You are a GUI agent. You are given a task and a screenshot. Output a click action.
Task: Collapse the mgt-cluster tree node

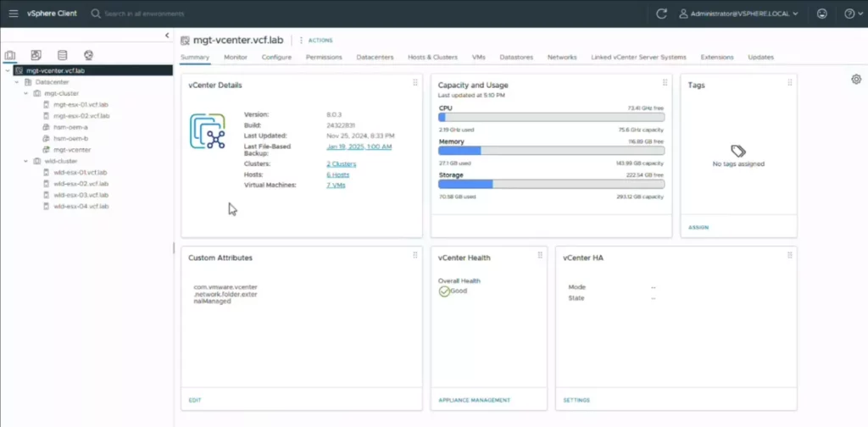(25, 93)
